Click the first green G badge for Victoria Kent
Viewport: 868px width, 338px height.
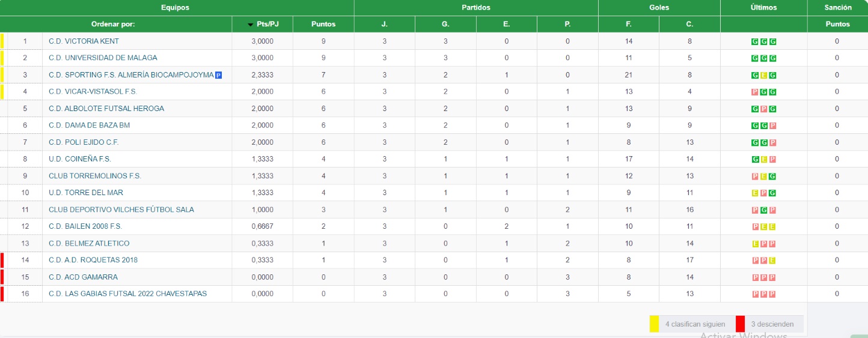(x=755, y=41)
